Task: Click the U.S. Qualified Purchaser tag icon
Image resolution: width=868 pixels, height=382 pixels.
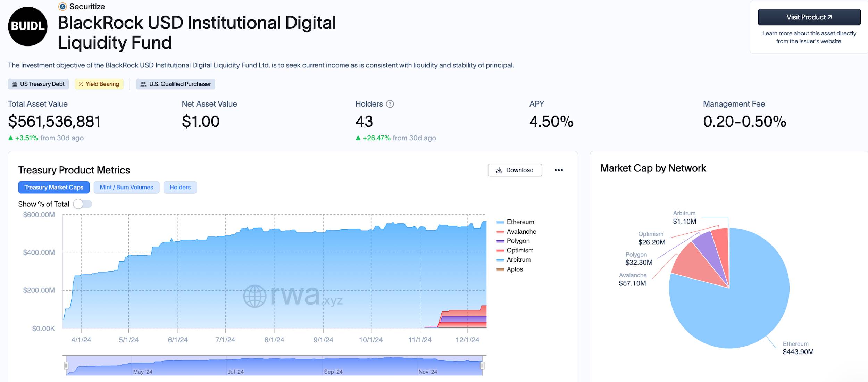Action: tap(143, 84)
